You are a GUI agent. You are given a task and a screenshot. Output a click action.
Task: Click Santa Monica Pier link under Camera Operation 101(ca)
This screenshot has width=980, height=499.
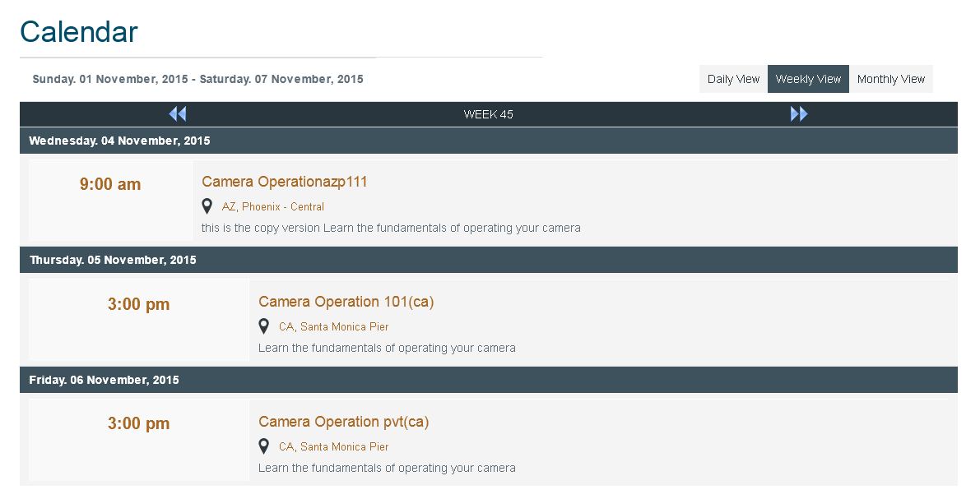pyautogui.click(x=334, y=326)
